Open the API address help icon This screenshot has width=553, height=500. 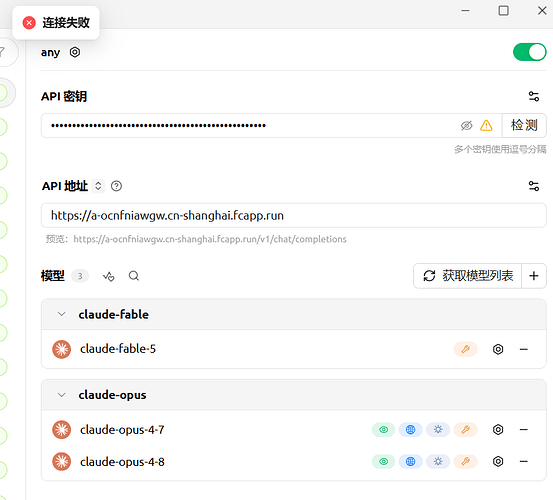point(116,186)
